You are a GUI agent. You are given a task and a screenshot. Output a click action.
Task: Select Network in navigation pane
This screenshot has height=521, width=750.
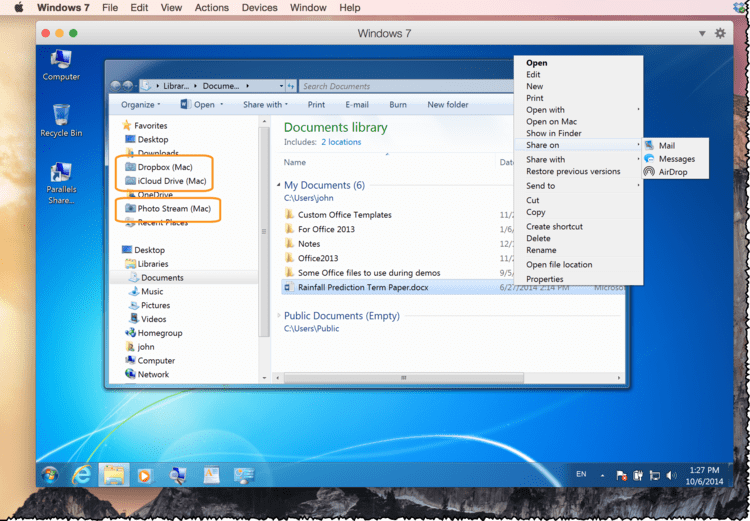147,375
